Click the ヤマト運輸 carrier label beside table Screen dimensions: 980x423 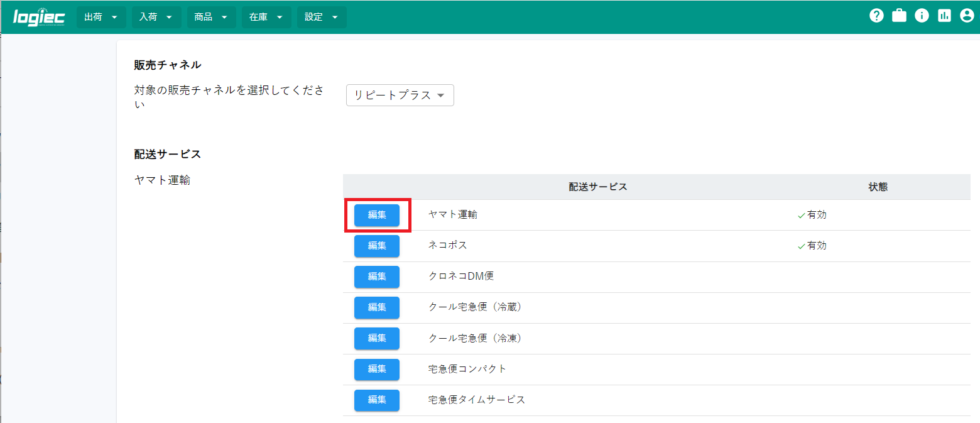click(162, 181)
